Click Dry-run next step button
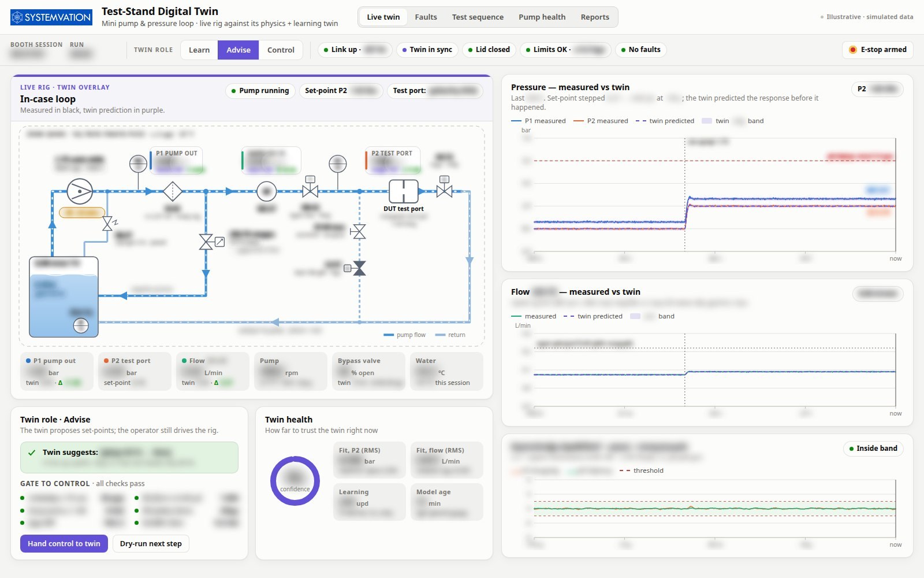 pos(151,544)
